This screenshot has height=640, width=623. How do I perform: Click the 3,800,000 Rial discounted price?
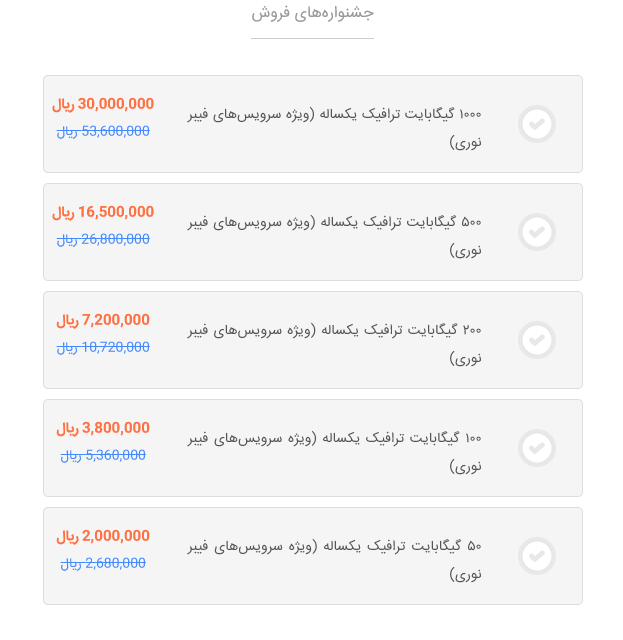pos(103,428)
